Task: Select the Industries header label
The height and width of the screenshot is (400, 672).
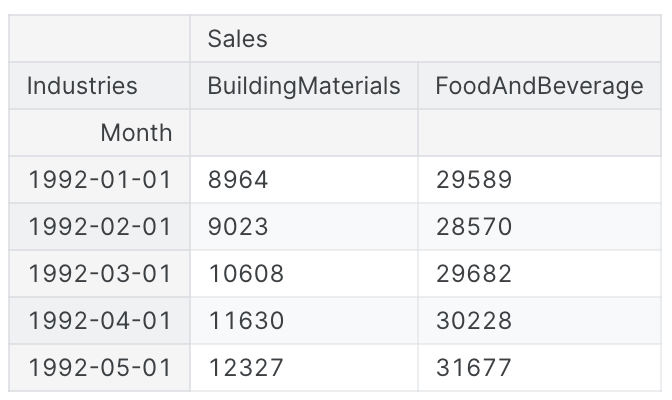Action: (x=82, y=86)
